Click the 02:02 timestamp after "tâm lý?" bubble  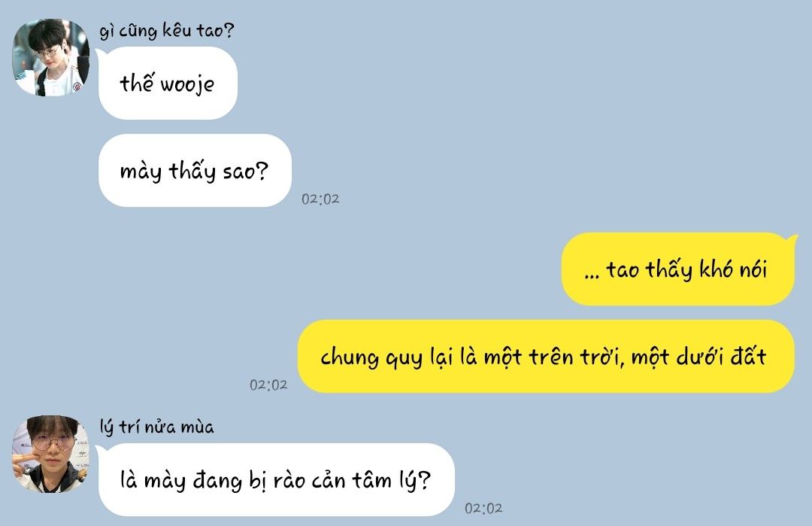[x=483, y=509]
